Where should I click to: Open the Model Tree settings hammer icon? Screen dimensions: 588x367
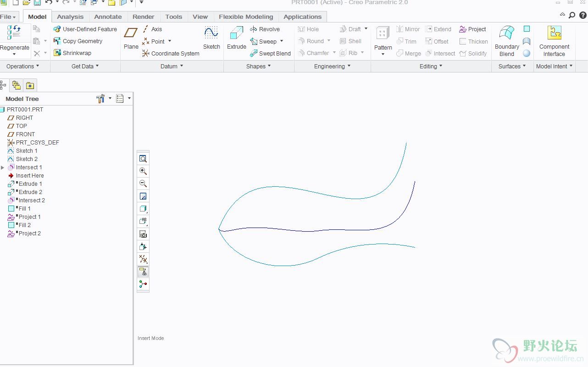[x=100, y=99]
